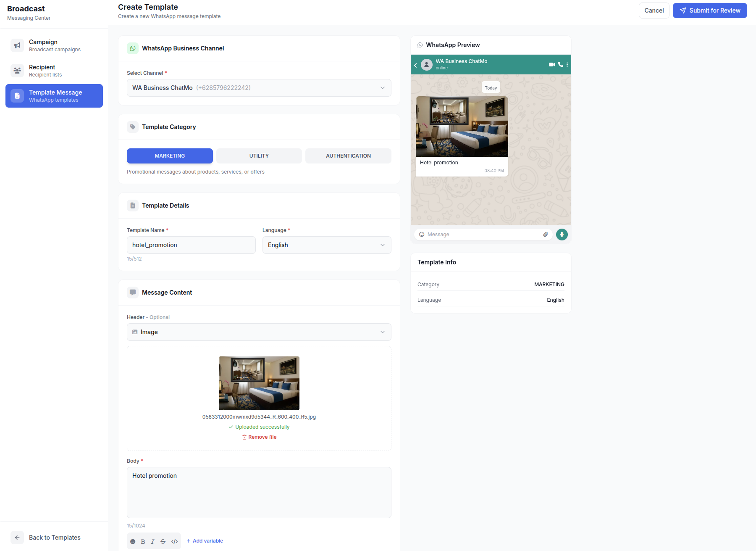Click the uploaded hotel image thumbnail

coord(259,383)
